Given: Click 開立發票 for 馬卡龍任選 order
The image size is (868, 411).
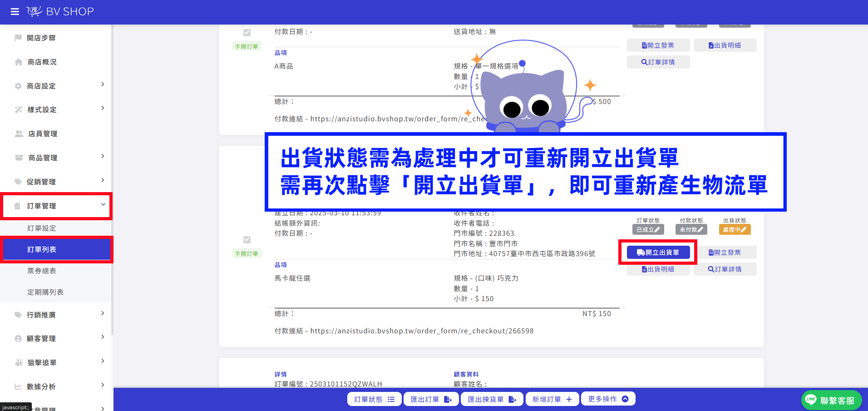Looking at the screenshot, I should [725, 253].
